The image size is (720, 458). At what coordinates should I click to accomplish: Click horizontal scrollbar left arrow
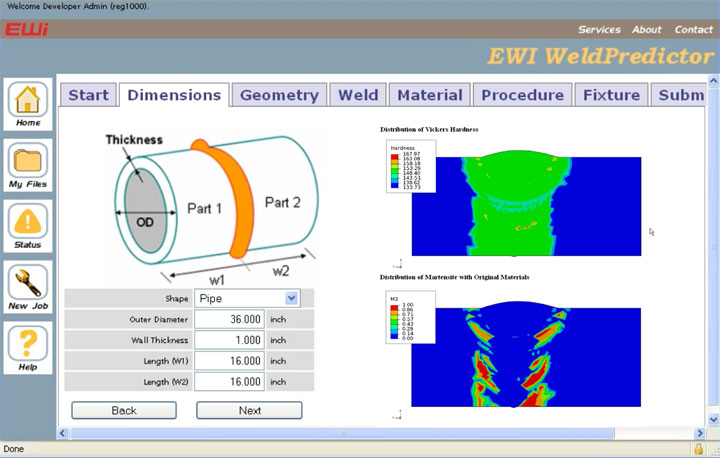63,433
